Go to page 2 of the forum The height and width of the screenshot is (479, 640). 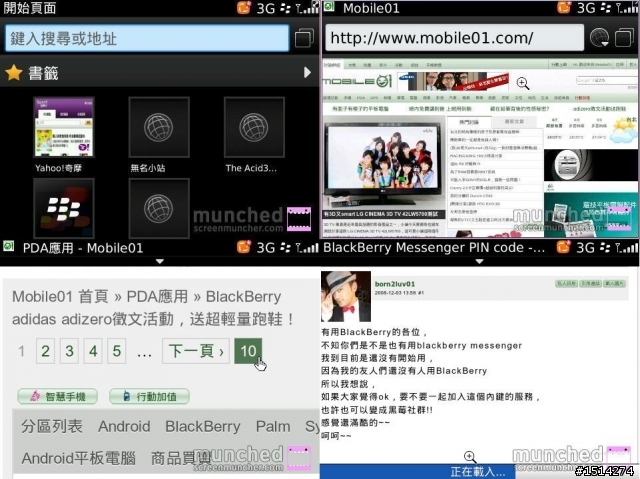tap(45, 351)
